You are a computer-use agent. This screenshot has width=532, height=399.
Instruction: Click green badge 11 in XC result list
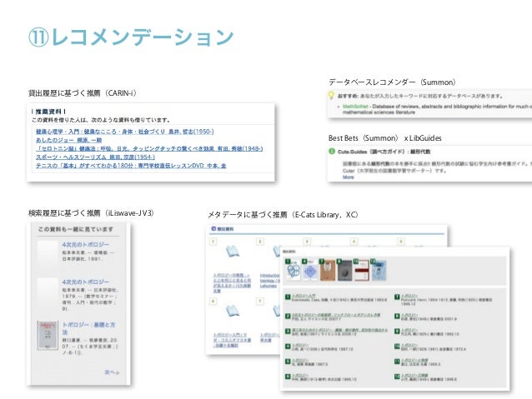(397, 362)
